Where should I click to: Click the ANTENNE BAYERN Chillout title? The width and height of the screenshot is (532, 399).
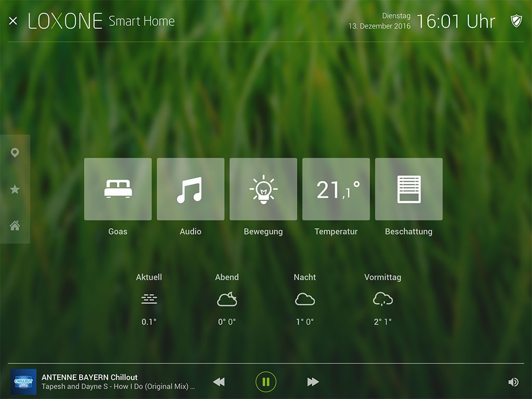tap(89, 377)
